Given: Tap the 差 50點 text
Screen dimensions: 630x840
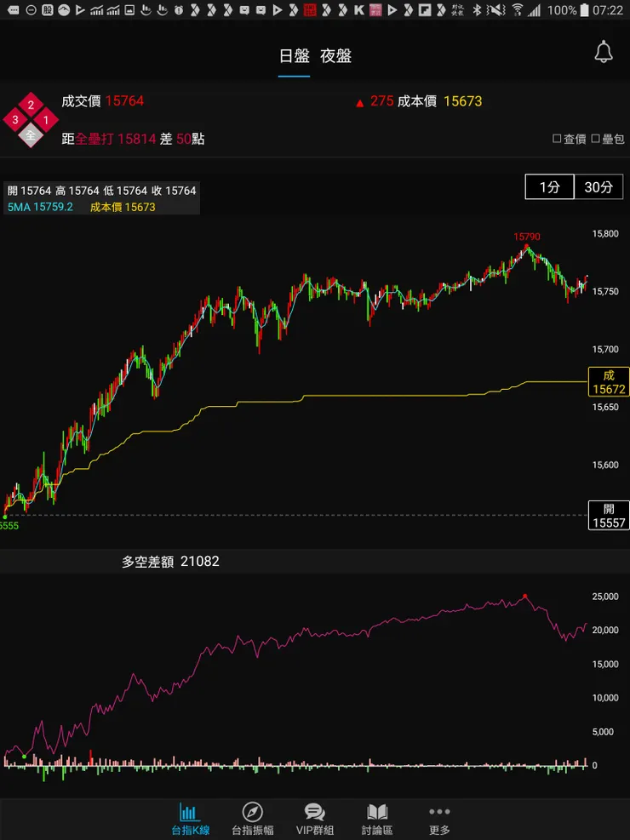Looking at the screenshot, I should [182, 140].
